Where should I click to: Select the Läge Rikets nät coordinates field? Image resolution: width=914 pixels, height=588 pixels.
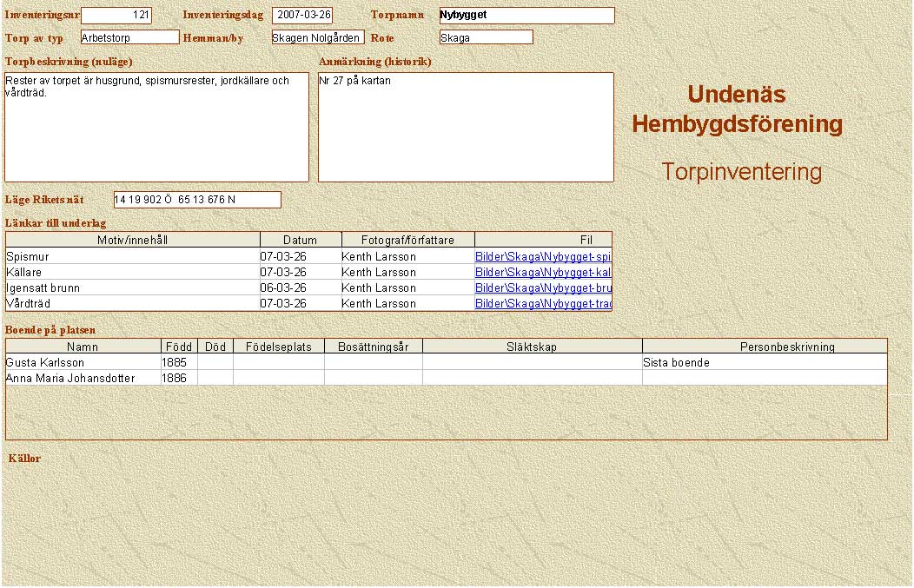[197, 200]
